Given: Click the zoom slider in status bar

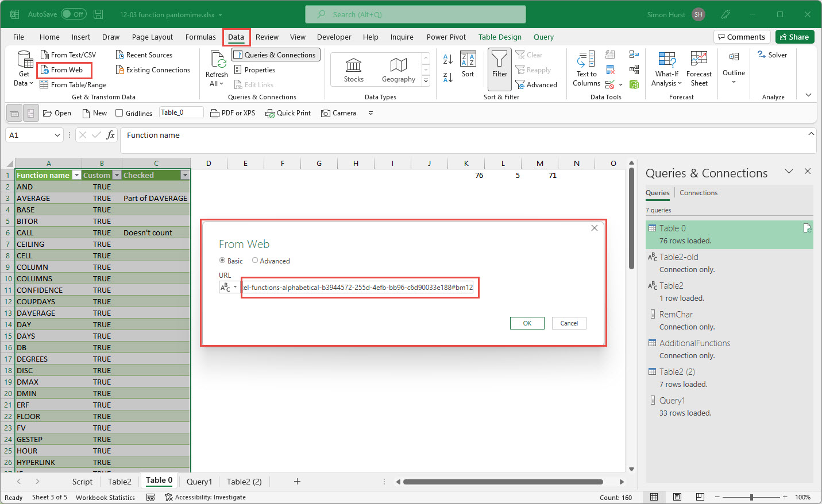Looking at the screenshot, I should click(751, 497).
